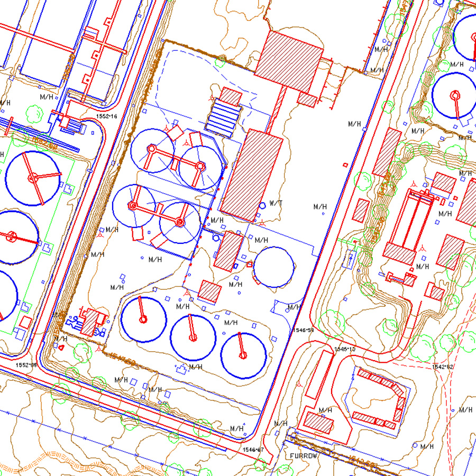Select the 1545.10 elevation label
Screen dimensions: 476x476
(x=344, y=350)
